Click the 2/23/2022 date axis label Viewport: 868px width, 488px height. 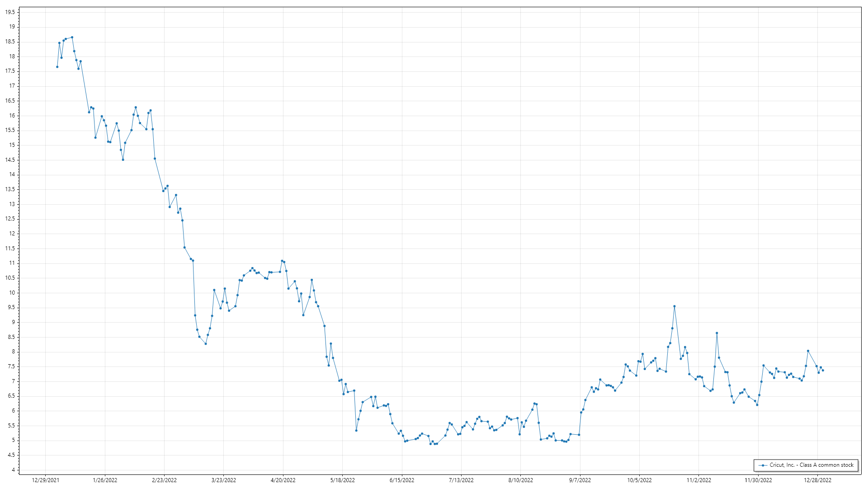pyautogui.click(x=164, y=480)
